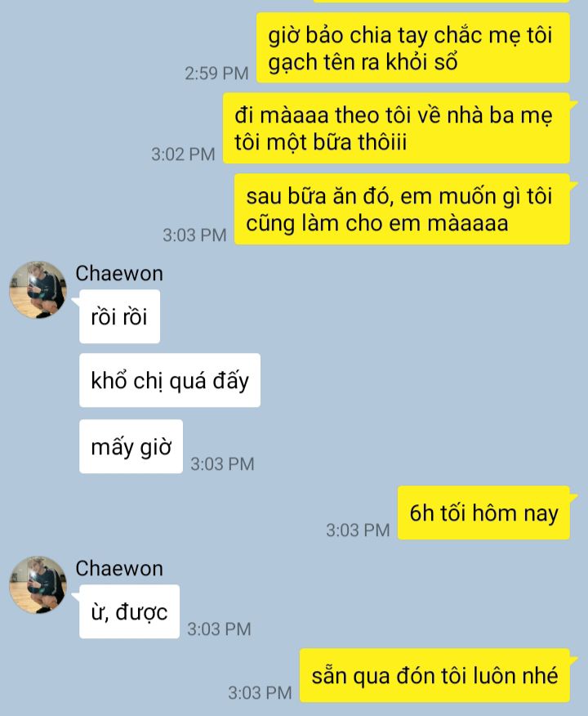Tap timestamp beside "sẵn qua đón tôi" message
The height and width of the screenshot is (716, 588).
260,693
